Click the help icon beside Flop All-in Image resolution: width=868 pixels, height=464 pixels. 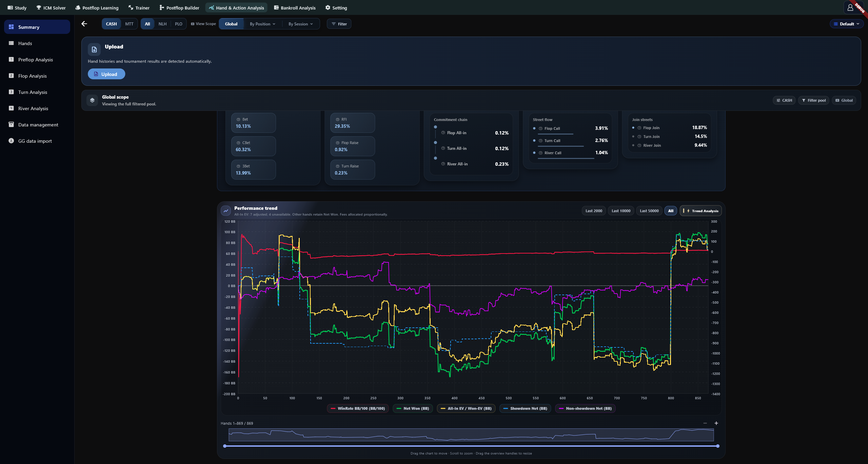[443, 133]
